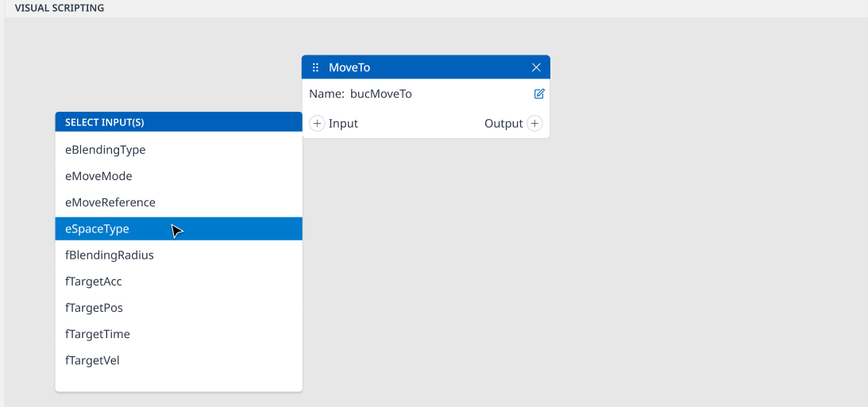Click the MoveTo node title bar
The width and height of the screenshot is (868, 407).
426,67
